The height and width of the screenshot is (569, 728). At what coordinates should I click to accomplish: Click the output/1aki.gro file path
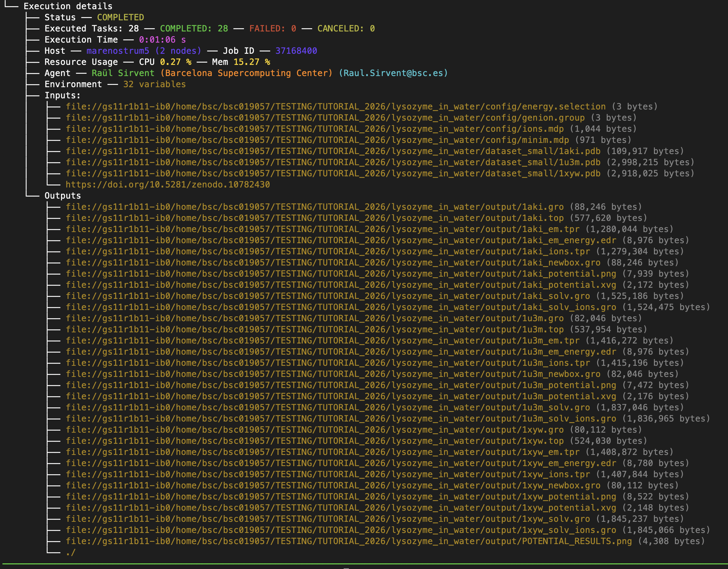[315, 207]
